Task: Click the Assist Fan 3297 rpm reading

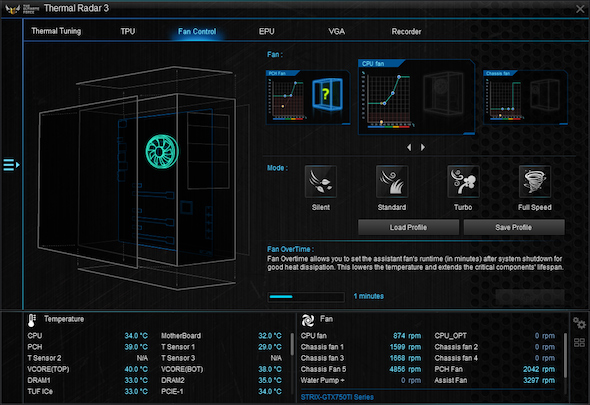Action: 539,380
